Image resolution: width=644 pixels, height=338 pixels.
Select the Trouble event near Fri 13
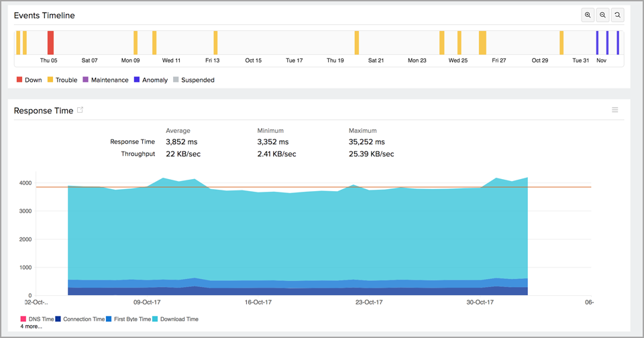pyautogui.click(x=215, y=42)
